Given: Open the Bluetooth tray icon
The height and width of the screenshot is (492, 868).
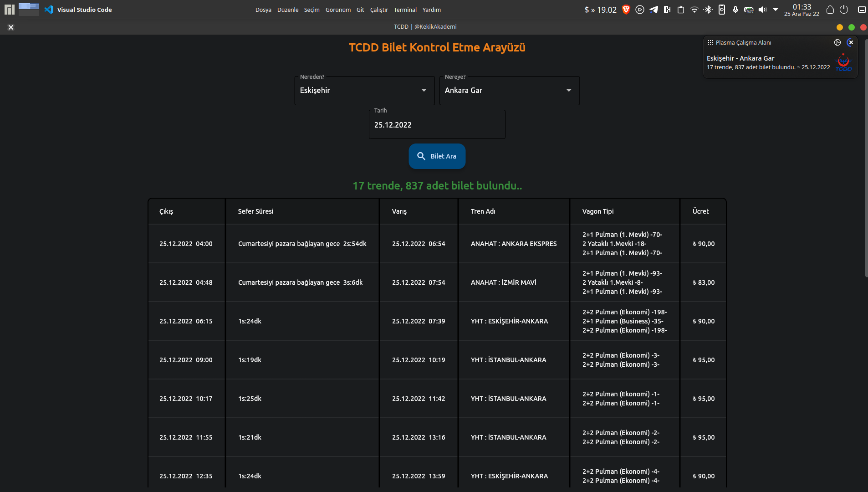Looking at the screenshot, I should 708,10.
